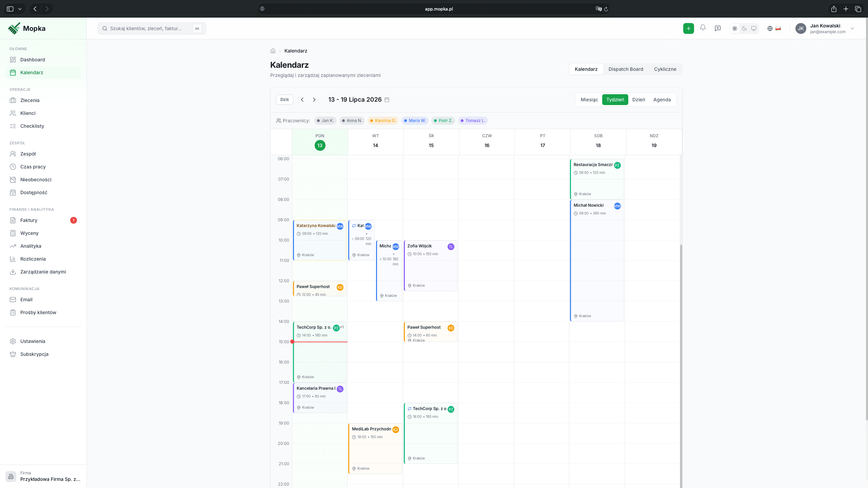Image resolution: width=868 pixels, height=488 pixels.
Task: Expand browser sidebar dropdown chevron
Action: click(x=20, y=9)
